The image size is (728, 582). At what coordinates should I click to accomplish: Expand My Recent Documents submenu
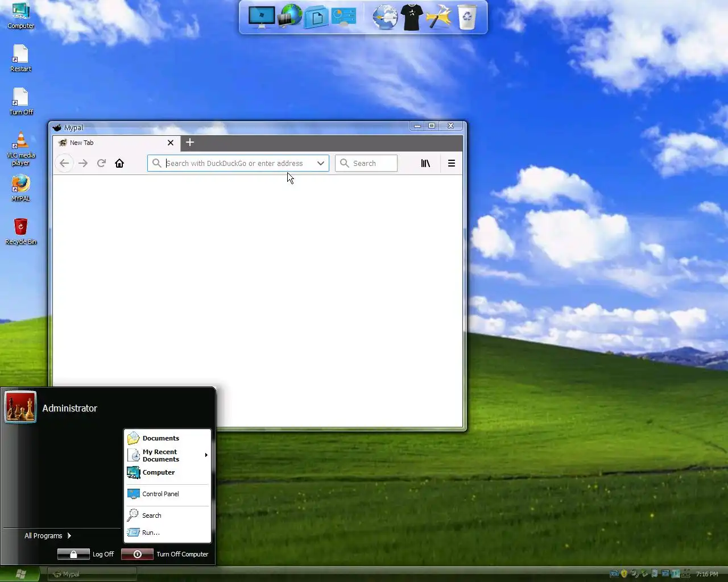click(168, 455)
